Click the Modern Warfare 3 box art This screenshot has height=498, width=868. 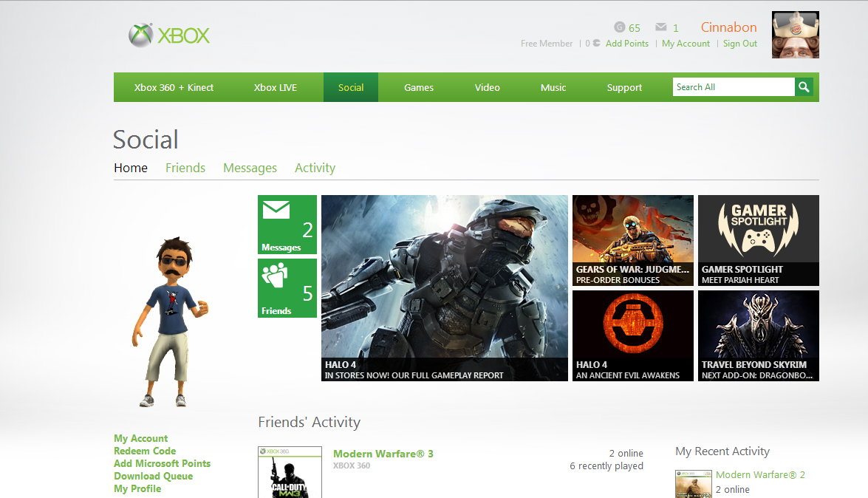tap(290, 473)
